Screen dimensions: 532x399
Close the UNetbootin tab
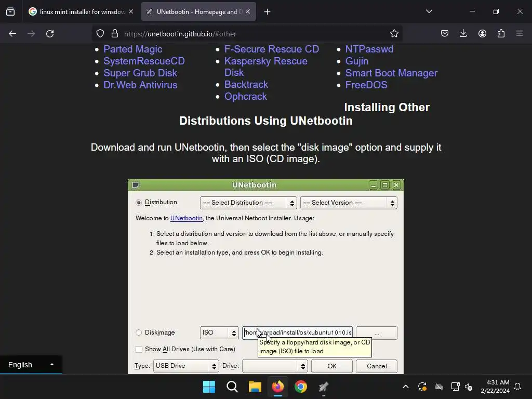pyautogui.click(x=248, y=11)
